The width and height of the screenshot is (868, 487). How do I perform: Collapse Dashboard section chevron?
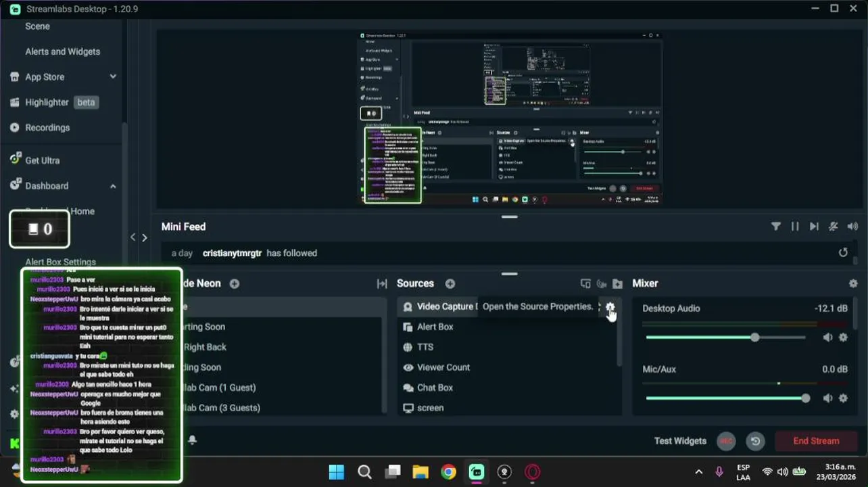[113, 186]
